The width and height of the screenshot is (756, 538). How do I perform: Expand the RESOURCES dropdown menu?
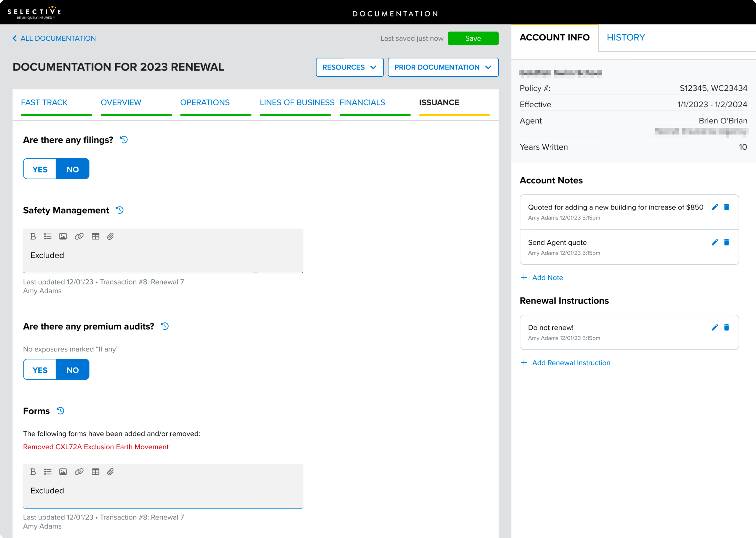pos(349,66)
